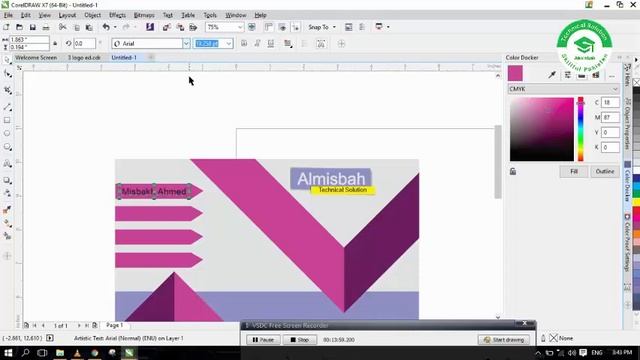
Task: Open the Search content (Corel CONNECT) icon
Action: [x=150, y=27]
